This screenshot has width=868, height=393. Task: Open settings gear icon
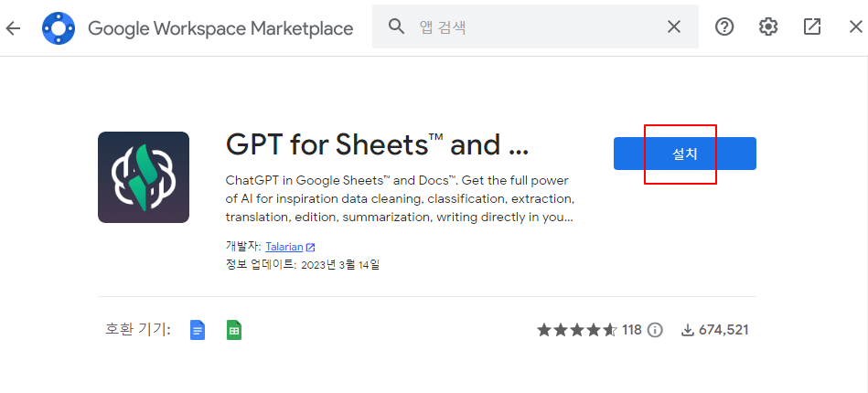click(768, 27)
